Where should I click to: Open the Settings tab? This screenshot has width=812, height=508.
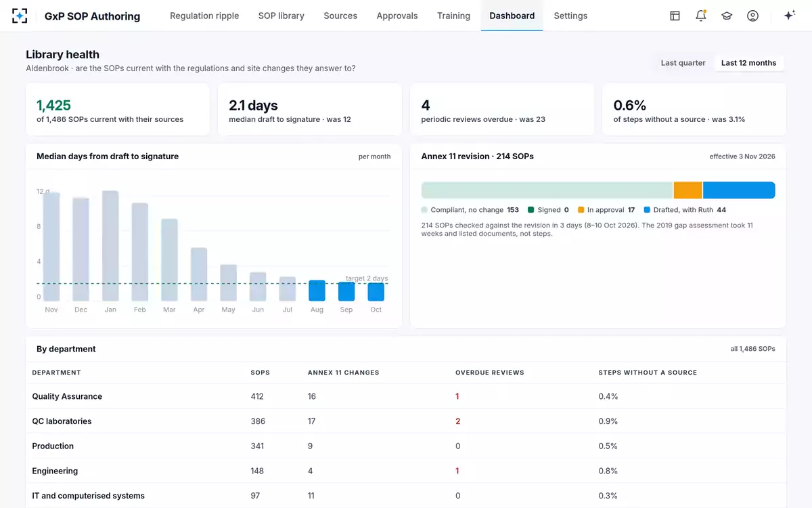pos(570,16)
